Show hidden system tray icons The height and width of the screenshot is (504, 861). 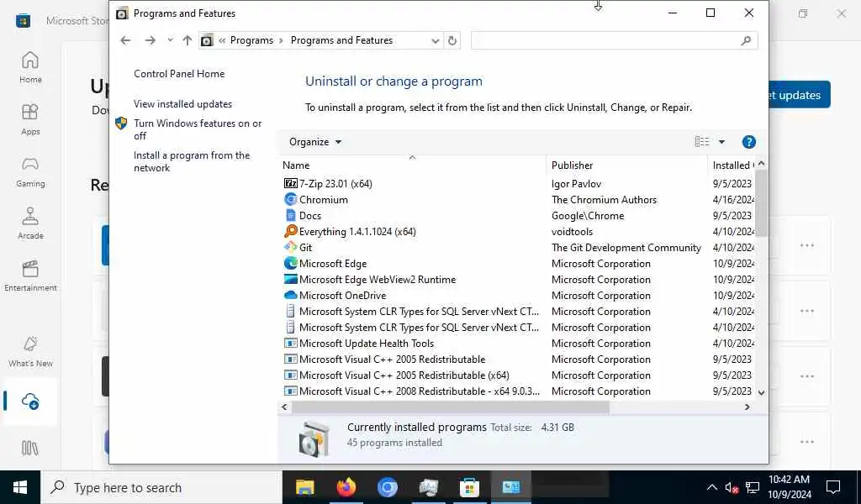pos(711,487)
